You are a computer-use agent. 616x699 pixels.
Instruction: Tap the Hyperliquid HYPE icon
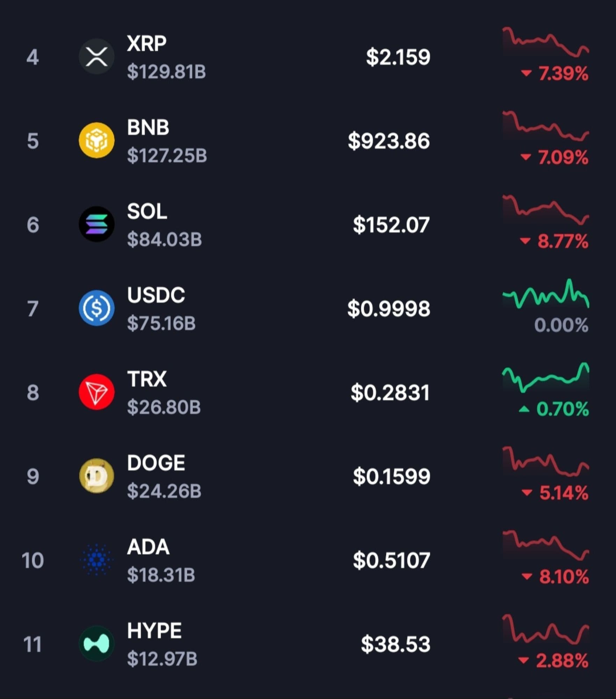coord(96,644)
